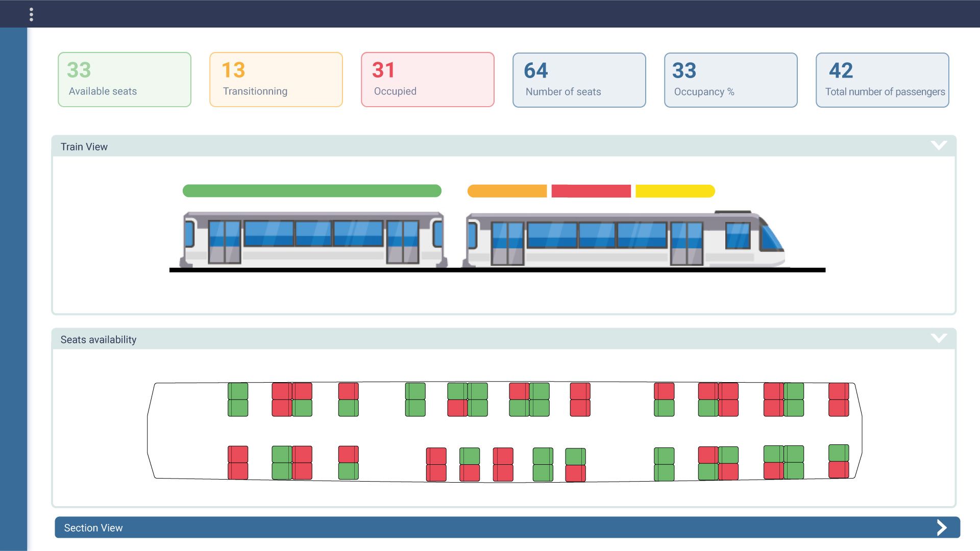Viewport: 980px width, 551px height.
Task: Collapse the Train View panel chevron
Action: [x=939, y=145]
